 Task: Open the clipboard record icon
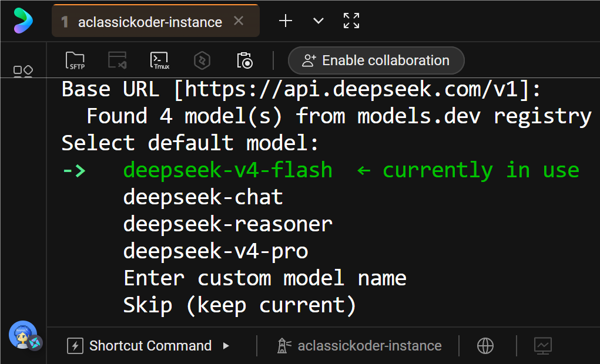pyautogui.click(x=244, y=60)
